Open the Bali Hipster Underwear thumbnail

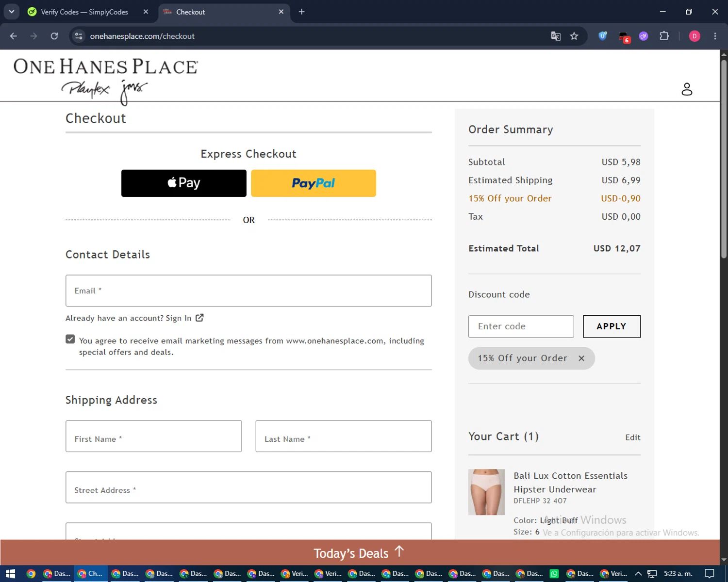pos(486,492)
